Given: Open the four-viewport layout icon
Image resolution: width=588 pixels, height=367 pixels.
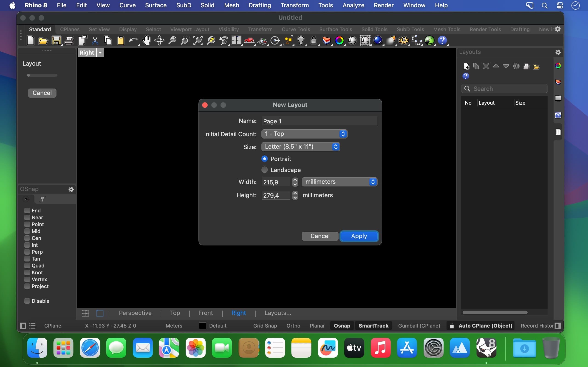Looking at the screenshot, I should pyautogui.click(x=236, y=41).
